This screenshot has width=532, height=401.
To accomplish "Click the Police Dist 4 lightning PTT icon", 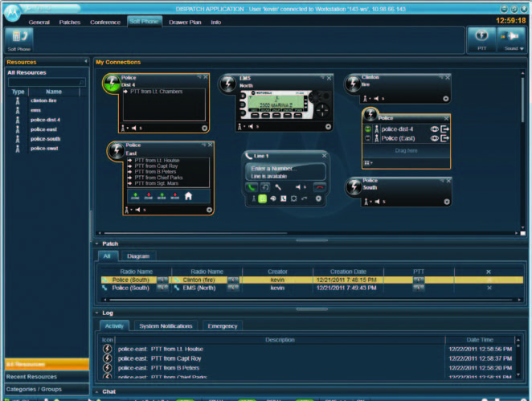I will tap(111, 83).
